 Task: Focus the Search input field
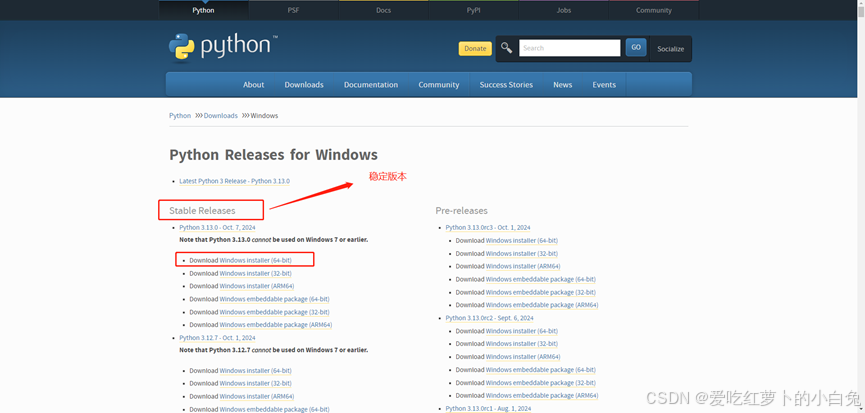[569, 48]
